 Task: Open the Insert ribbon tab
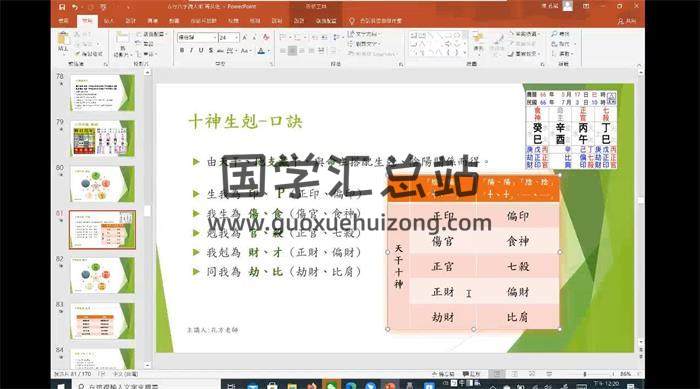pyautogui.click(x=109, y=21)
